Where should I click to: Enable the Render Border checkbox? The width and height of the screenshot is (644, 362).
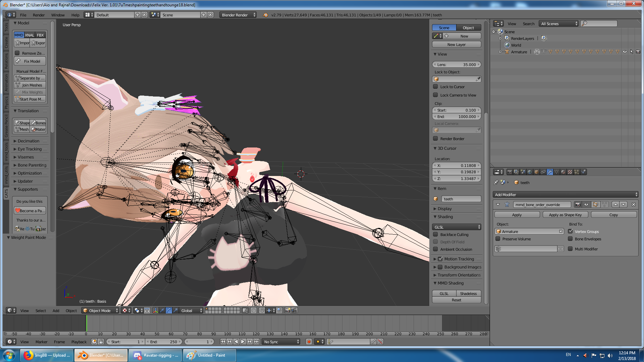click(x=435, y=138)
